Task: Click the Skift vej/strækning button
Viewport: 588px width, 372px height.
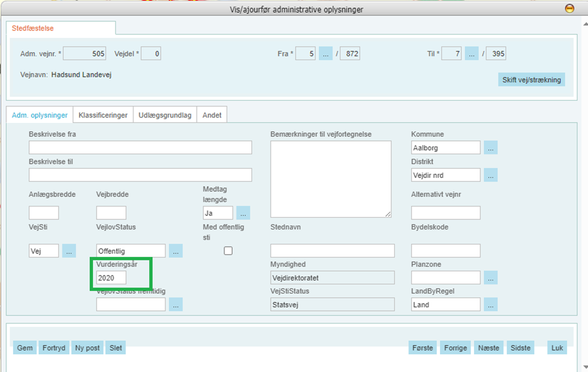Action: pyautogui.click(x=531, y=80)
